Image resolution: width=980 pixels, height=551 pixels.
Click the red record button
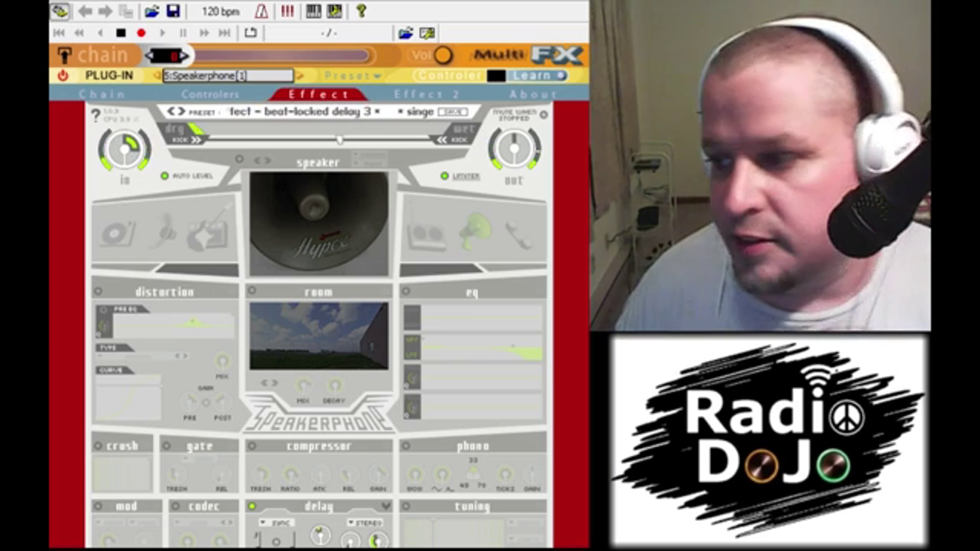(x=141, y=33)
